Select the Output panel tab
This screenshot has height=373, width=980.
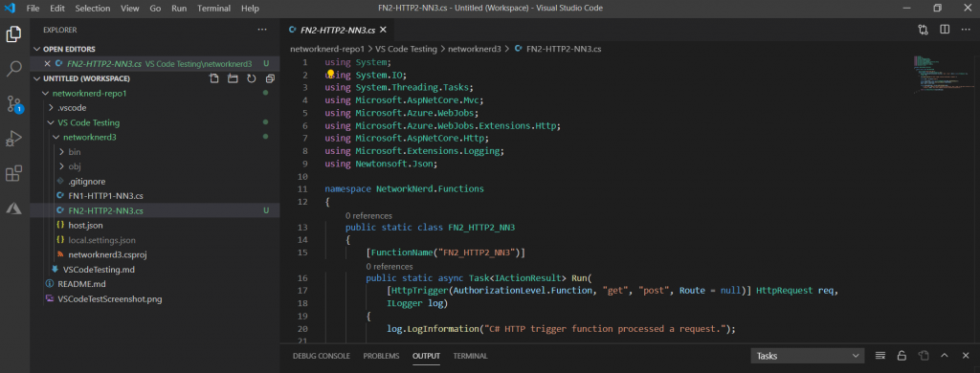point(426,356)
